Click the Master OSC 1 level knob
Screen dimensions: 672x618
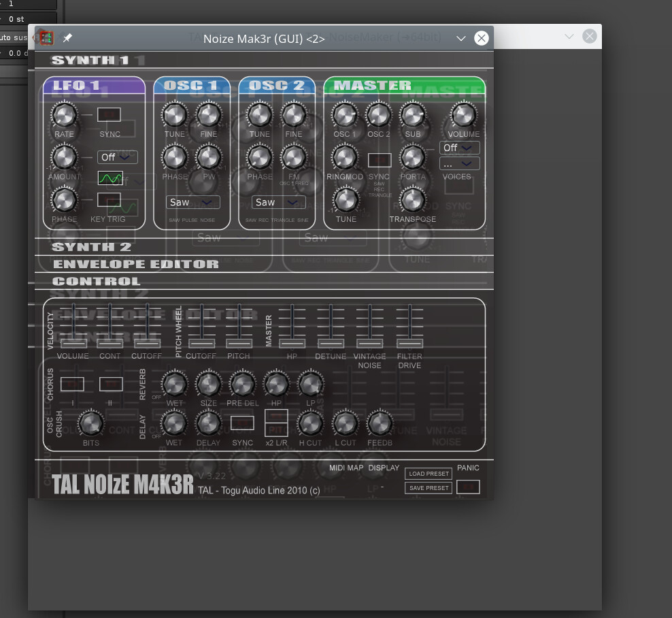click(345, 115)
